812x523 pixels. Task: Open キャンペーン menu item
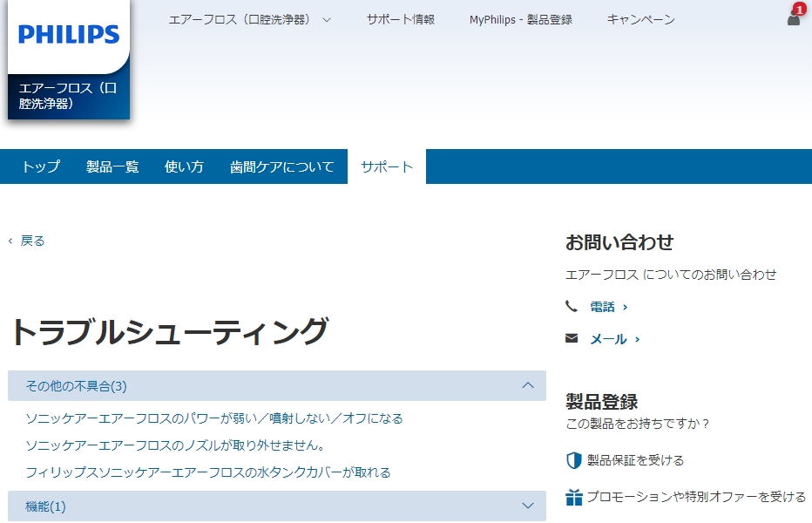[640, 20]
